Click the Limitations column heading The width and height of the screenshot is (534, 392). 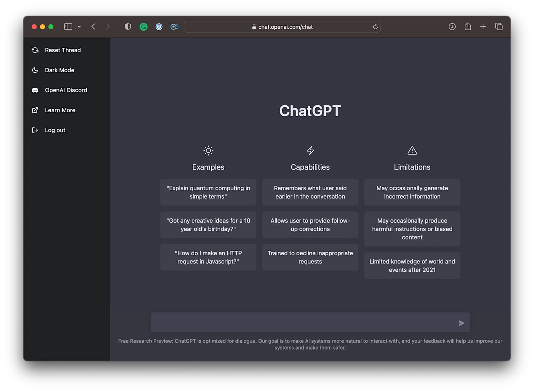click(412, 167)
